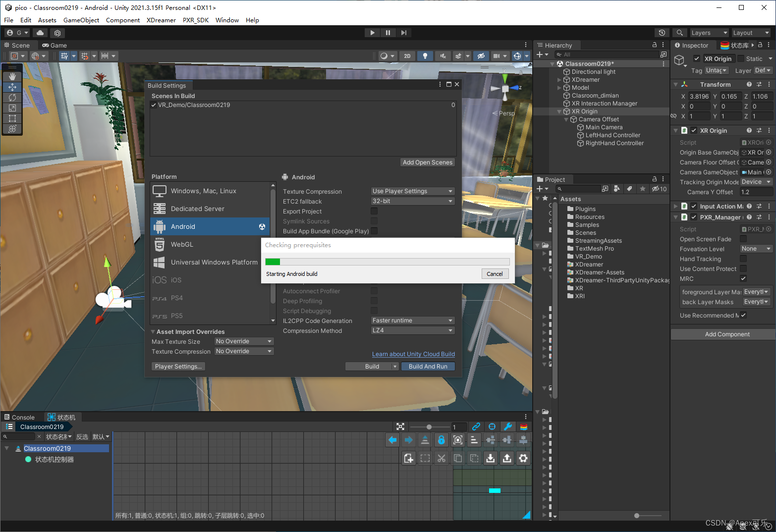The image size is (776, 532).
Task: Select the Rect transform tool
Action: [x=12, y=118]
